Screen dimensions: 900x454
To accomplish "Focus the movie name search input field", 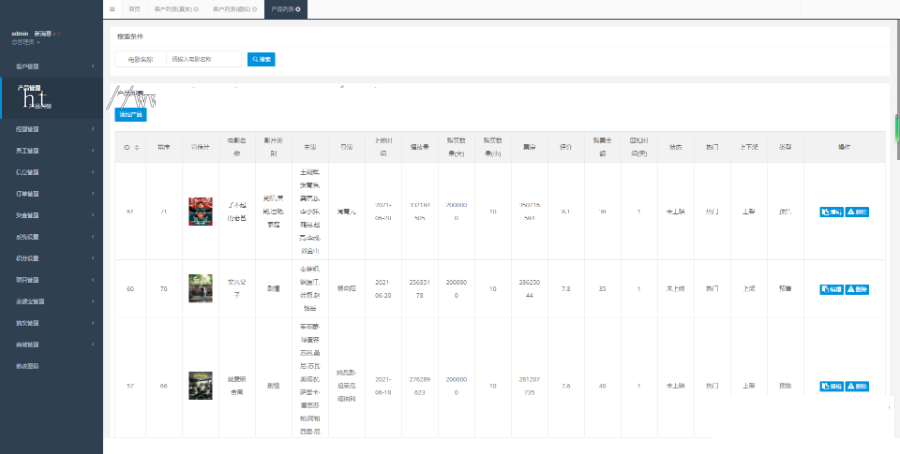I will pos(204,59).
